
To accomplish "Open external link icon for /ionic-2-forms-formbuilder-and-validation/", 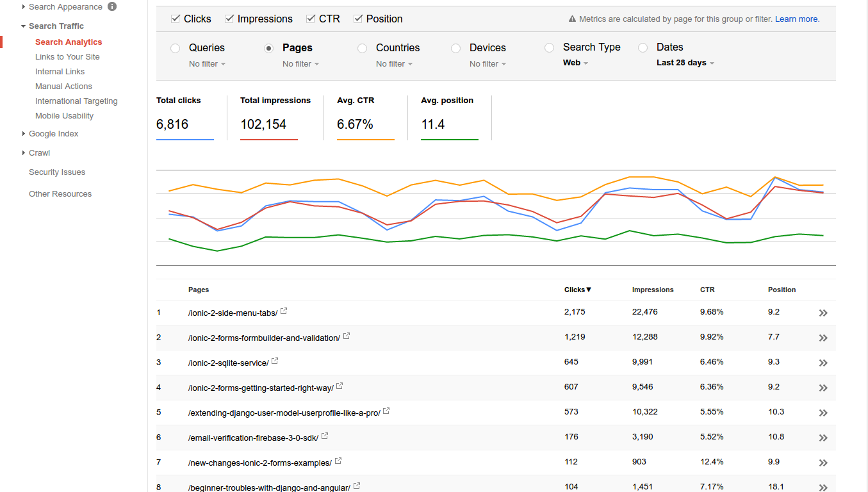I will pyautogui.click(x=347, y=336).
